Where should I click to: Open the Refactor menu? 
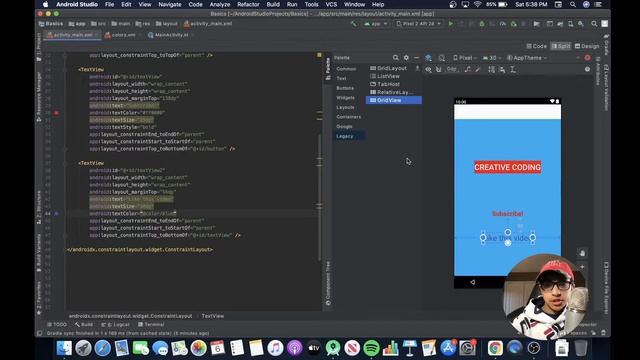click(248, 4)
